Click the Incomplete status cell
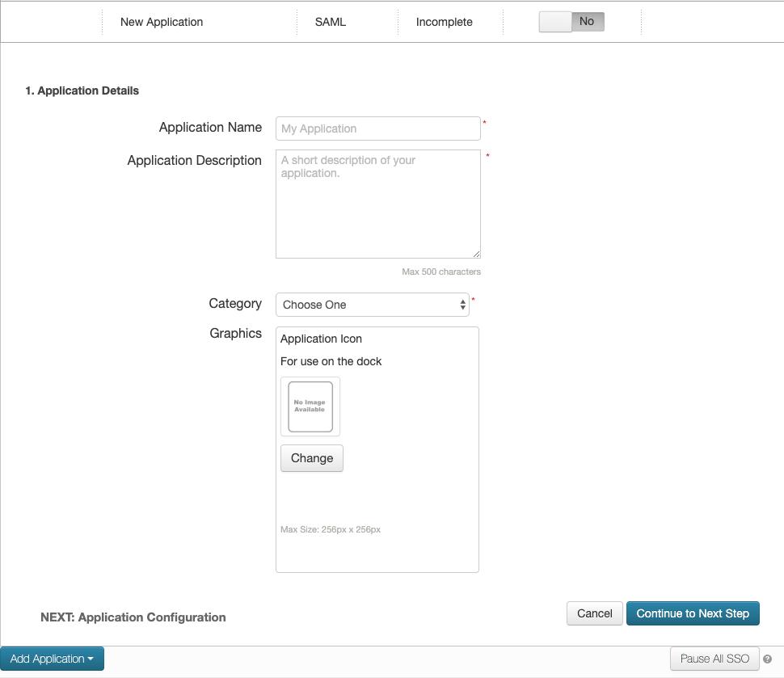Image resolution: width=784 pixels, height=678 pixels. click(x=444, y=22)
